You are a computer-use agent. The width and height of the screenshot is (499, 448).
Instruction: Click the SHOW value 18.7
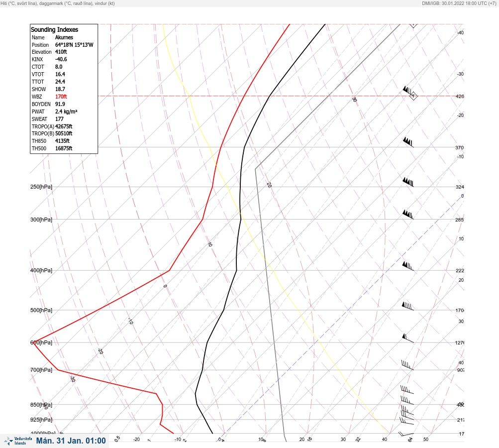[x=60, y=89]
